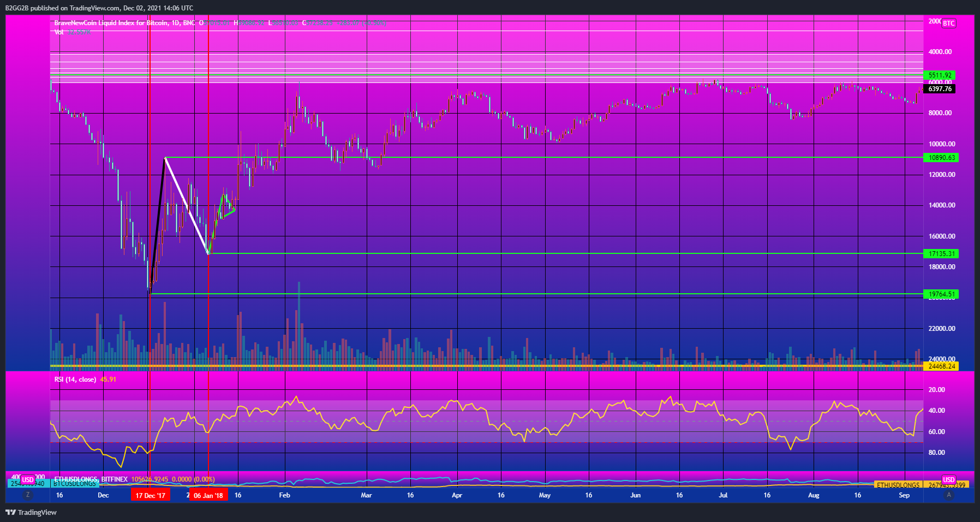Click the pink USD badge at lower right

[x=949, y=480]
